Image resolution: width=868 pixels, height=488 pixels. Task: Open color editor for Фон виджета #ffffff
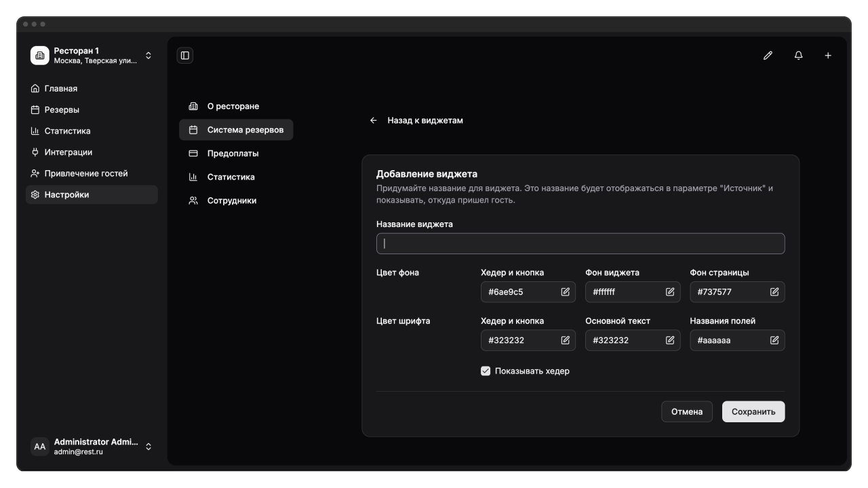(670, 292)
